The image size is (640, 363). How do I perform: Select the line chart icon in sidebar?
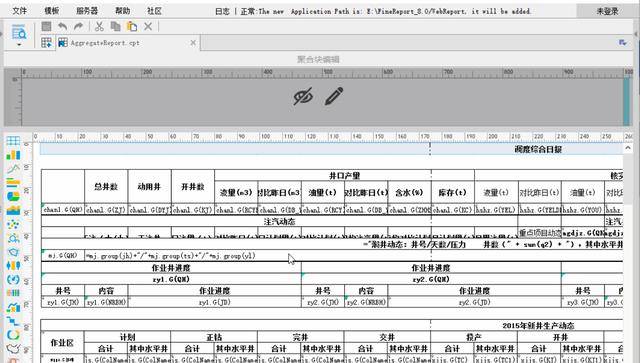pyautogui.click(x=13, y=169)
